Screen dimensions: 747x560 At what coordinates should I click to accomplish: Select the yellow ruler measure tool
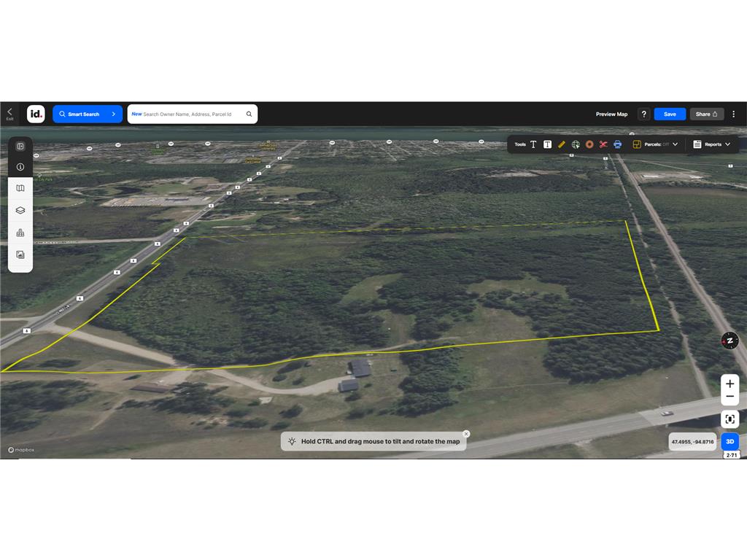(x=561, y=144)
